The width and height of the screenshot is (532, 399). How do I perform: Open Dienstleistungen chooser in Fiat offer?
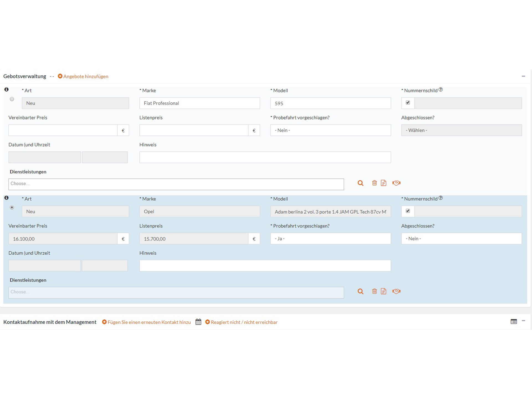point(176,184)
